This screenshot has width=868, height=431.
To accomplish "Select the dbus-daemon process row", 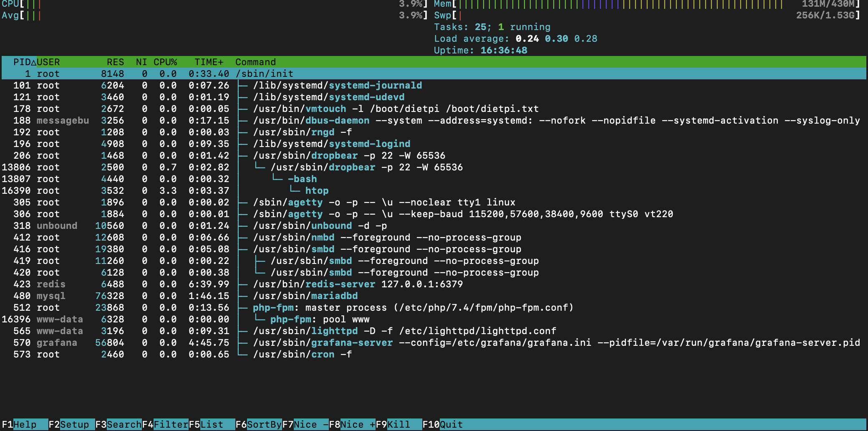I will [434, 120].
